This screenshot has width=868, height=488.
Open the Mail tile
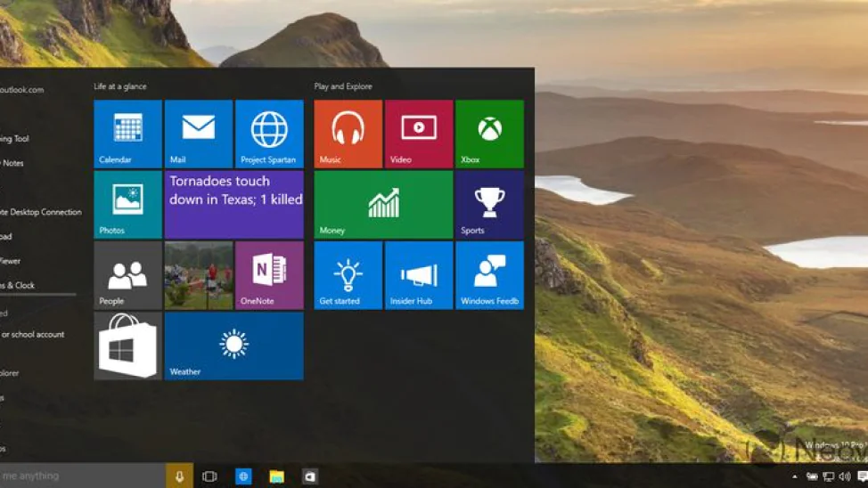[x=199, y=134]
